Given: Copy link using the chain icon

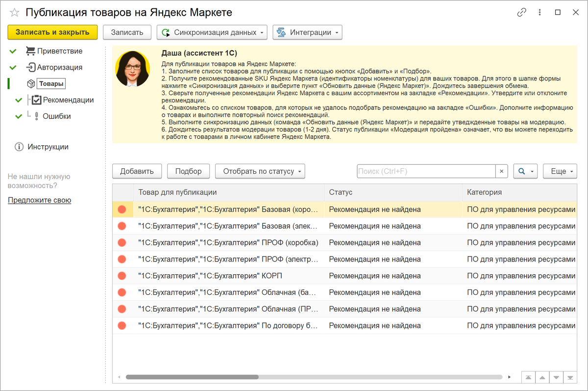Looking at the screenshot, I should pyautogui.click(x=522, y=13).
